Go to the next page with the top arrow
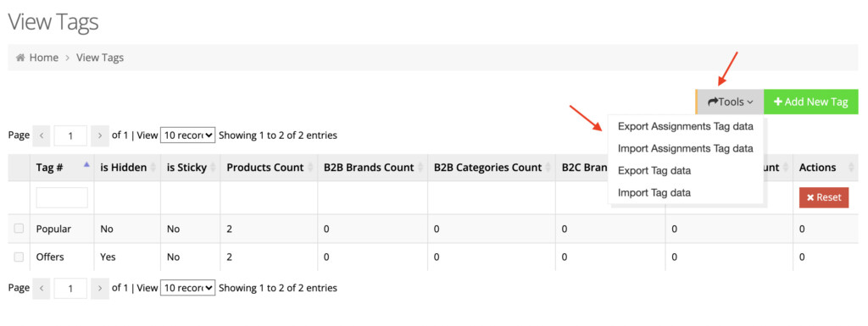The width and height of the screenshot is (868, 326). tap(100, 135)
